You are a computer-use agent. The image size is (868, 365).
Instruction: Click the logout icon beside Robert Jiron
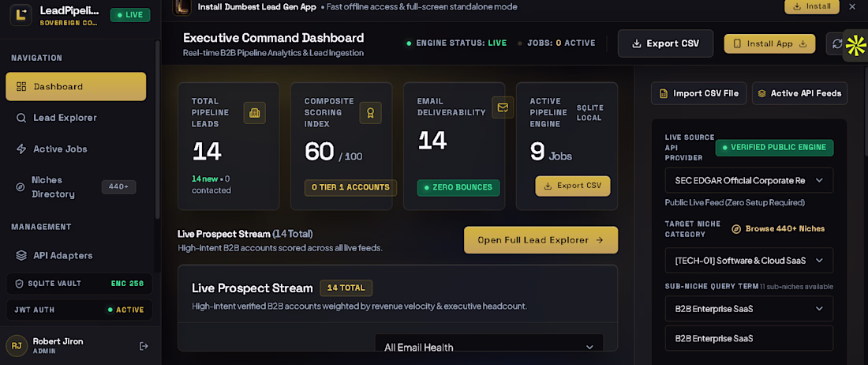(144, 346)
